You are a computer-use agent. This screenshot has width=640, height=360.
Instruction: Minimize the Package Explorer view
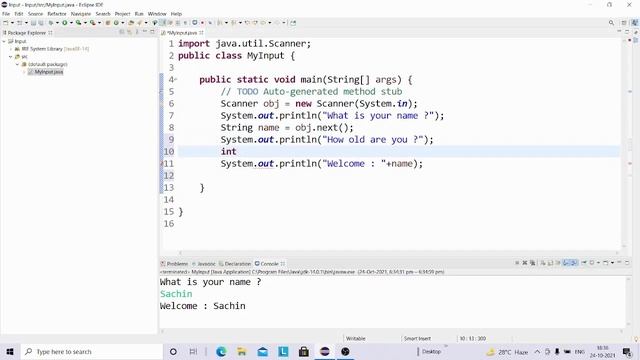pos(144,32)
